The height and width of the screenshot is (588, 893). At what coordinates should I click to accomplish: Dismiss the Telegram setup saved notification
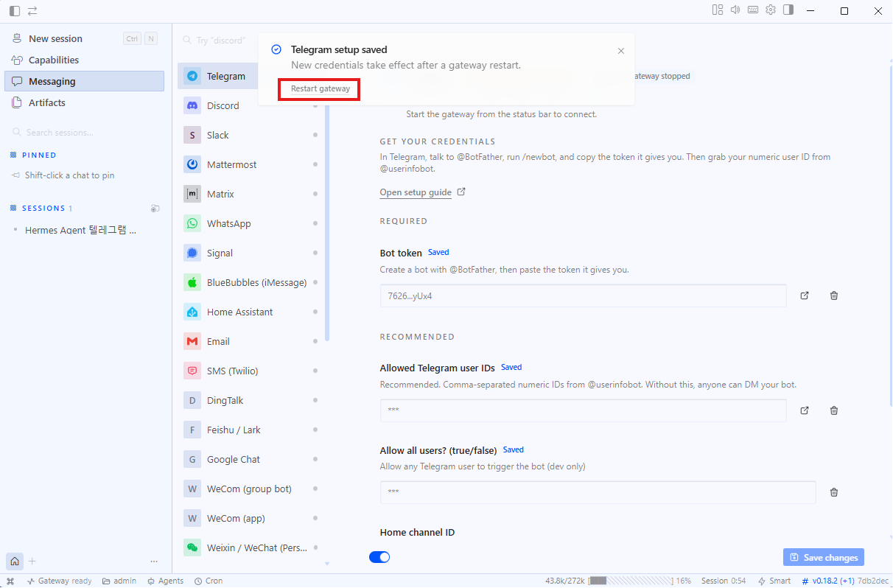(x=620, y=51)
